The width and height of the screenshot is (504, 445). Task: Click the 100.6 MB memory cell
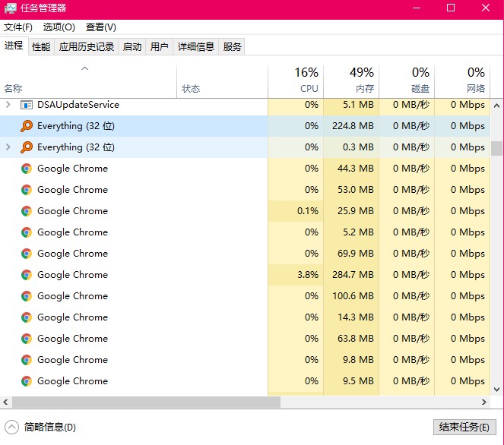coord(351,296)
